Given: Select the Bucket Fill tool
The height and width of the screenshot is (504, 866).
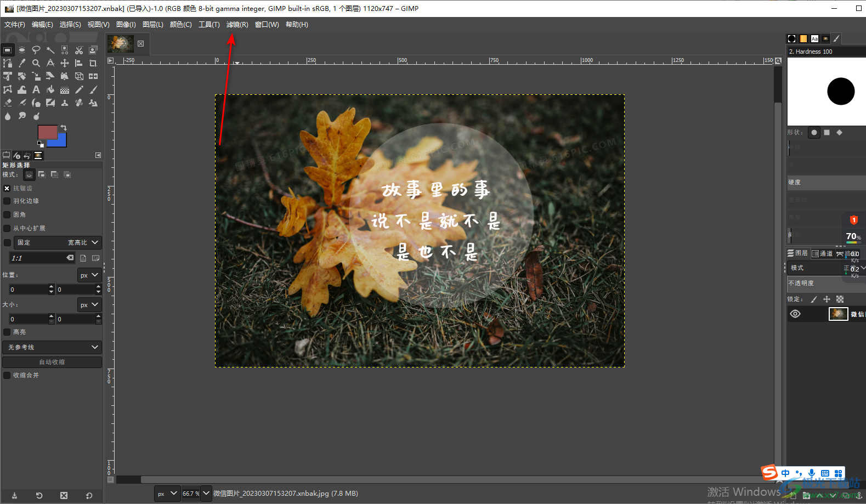Looking at the screenshot, I should pos(50,89).
